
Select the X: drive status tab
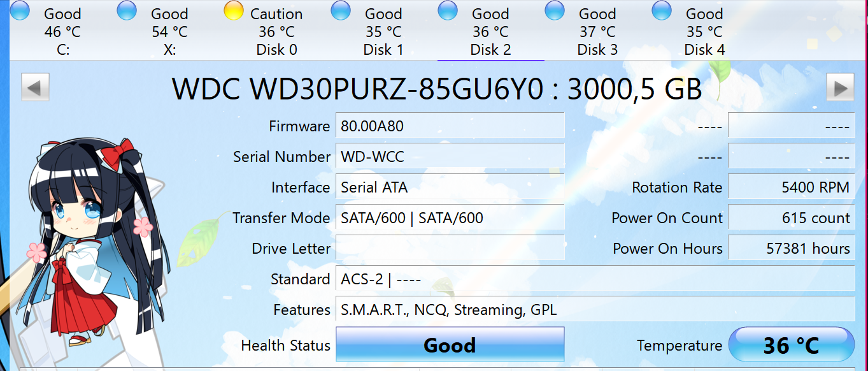(x=170, y=31)
